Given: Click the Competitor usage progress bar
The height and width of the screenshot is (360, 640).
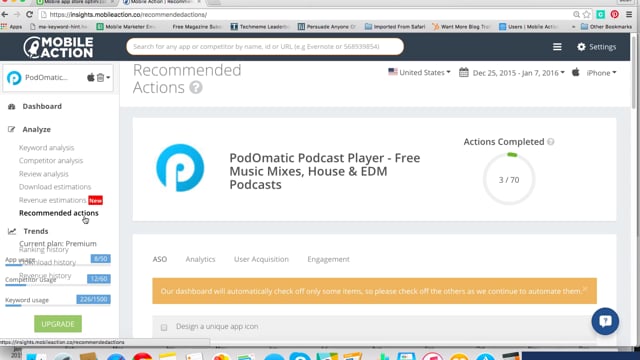Looking at the screenshot, I should [x=58, y=285].
